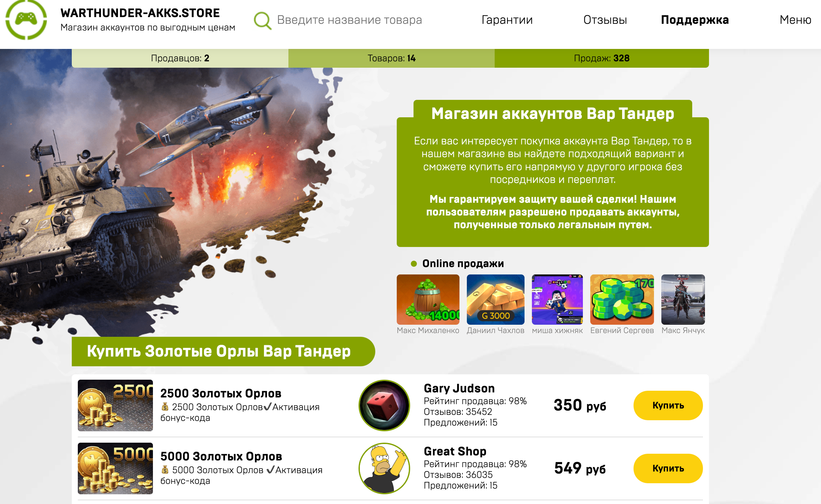This screenshot has height=504, width=821.
Task: Open Gary Judson's red dice avatar
Action: 384,405
